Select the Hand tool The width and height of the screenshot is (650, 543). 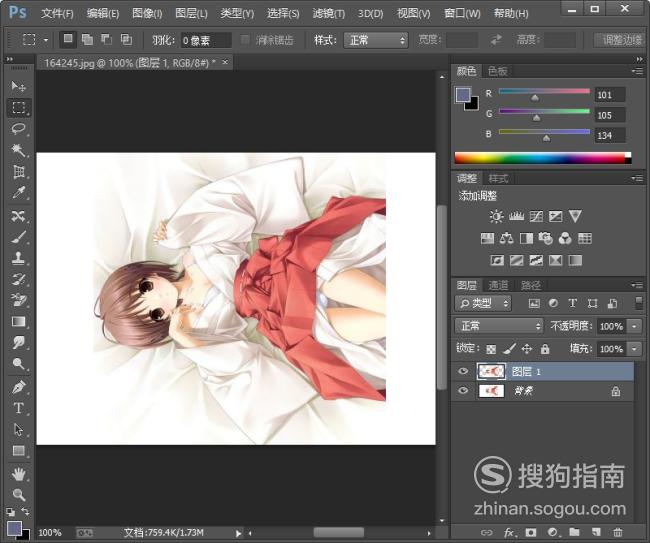(18, 474)
